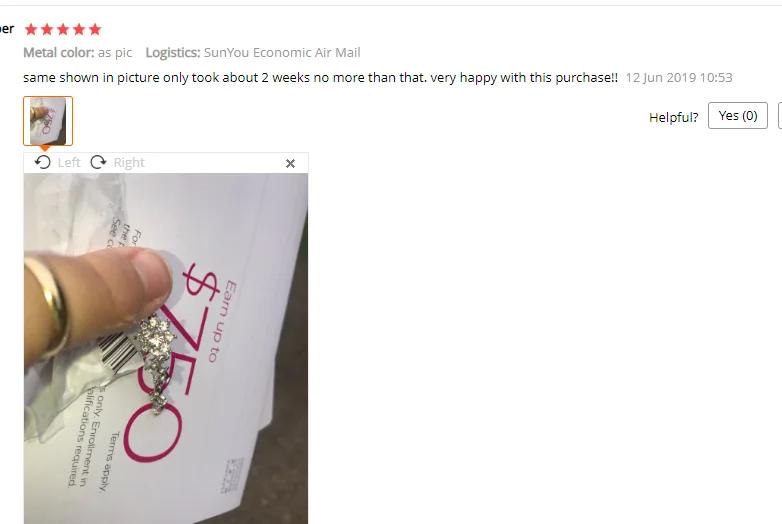Click the second red rating star
This screenshot has width=782, height=524.
pos(47,29)
